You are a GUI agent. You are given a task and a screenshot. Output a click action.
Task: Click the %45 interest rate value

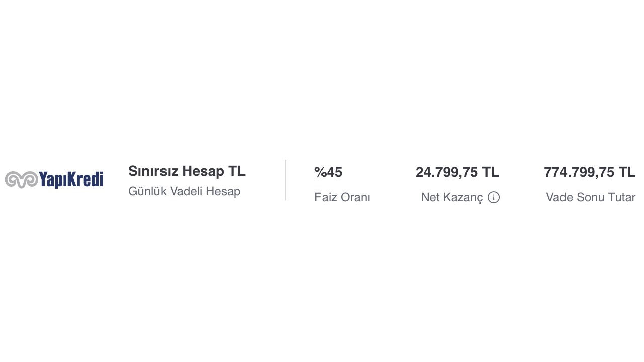[328, 172]
